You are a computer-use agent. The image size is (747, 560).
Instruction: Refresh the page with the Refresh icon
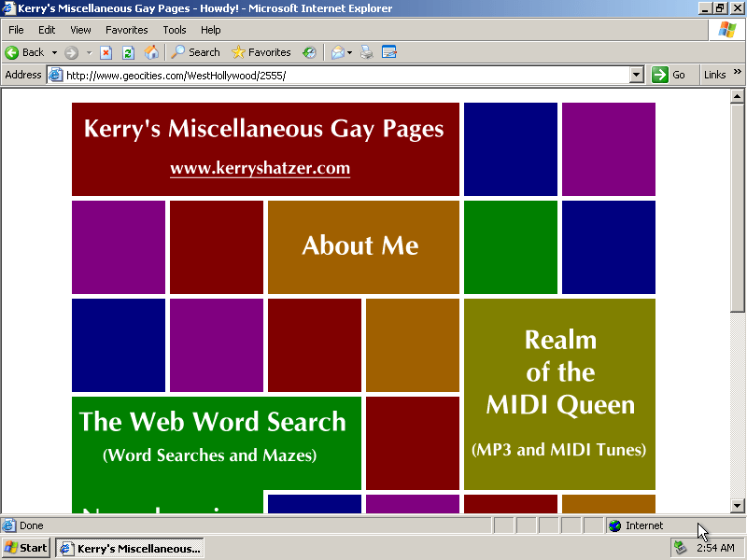[128, 52]
